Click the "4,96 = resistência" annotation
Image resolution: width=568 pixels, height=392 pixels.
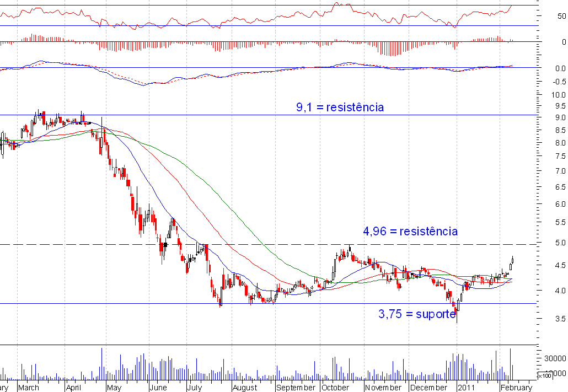[410, 231]
